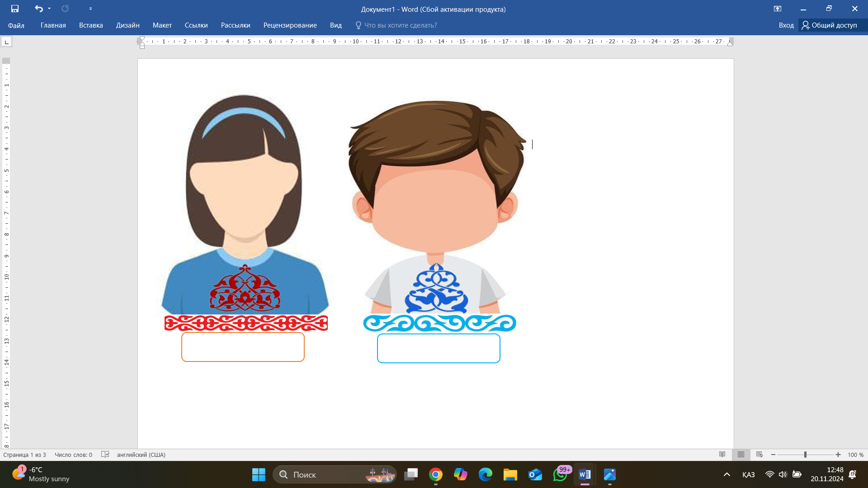The image size is (868, 488).
Task: Click the tab stop selector box
Action: (6, 42)
